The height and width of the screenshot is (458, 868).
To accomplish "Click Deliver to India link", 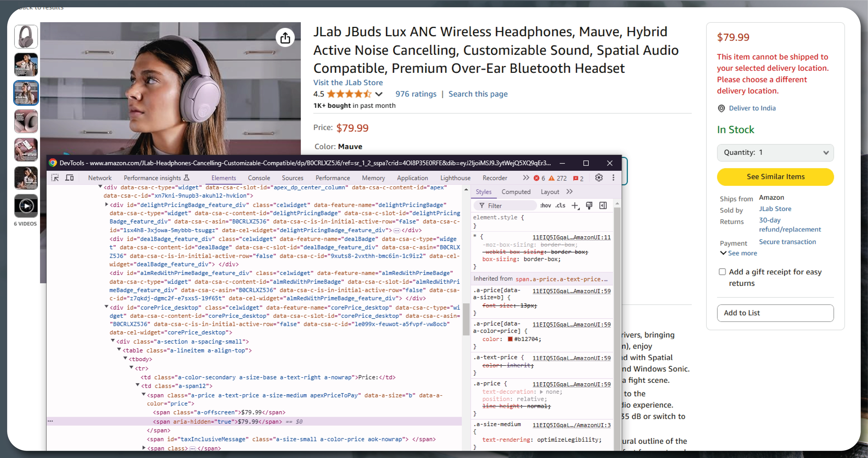I will point(752,108).
